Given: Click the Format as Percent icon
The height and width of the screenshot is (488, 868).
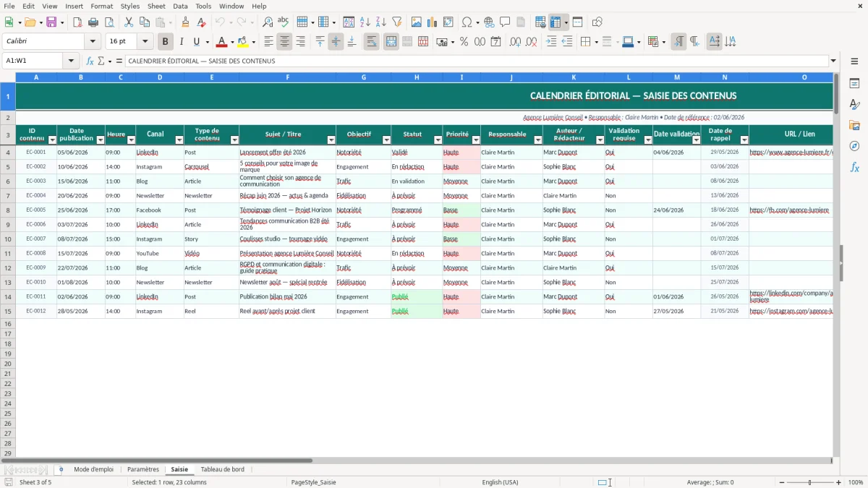Looking at the screenshot, I should [x=464, y=42].
